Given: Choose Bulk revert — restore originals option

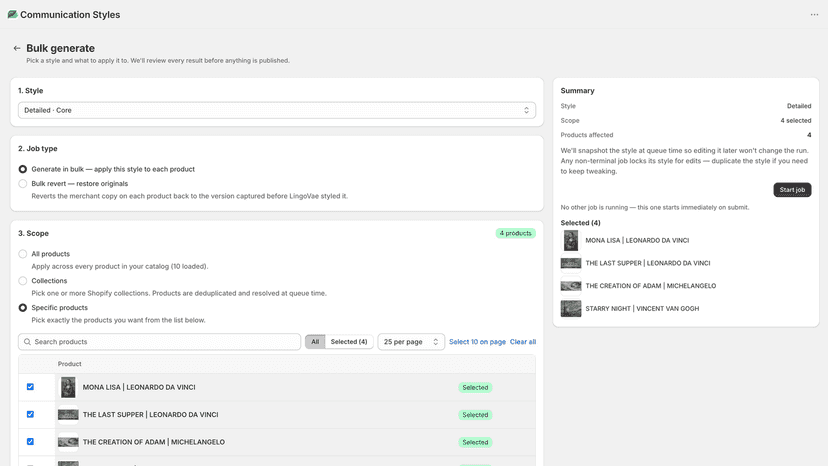Looking at the screenshot, I should 23,184.
